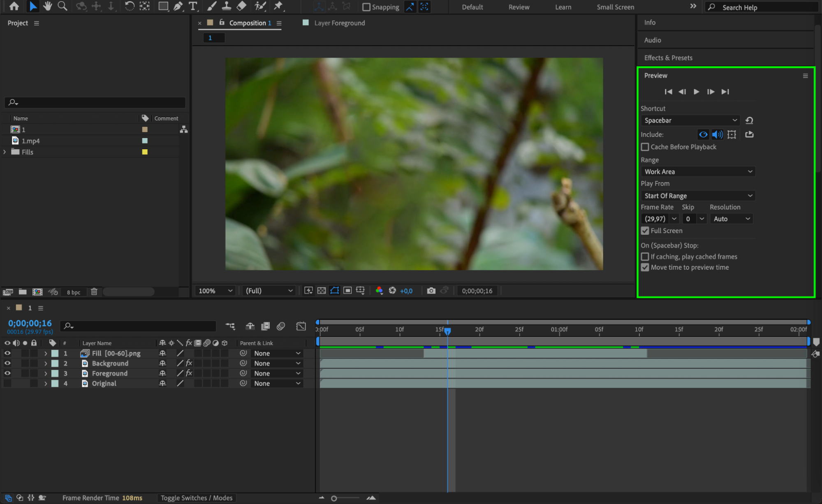Select the Hand tool
The image size is (822, 504).
48,6
